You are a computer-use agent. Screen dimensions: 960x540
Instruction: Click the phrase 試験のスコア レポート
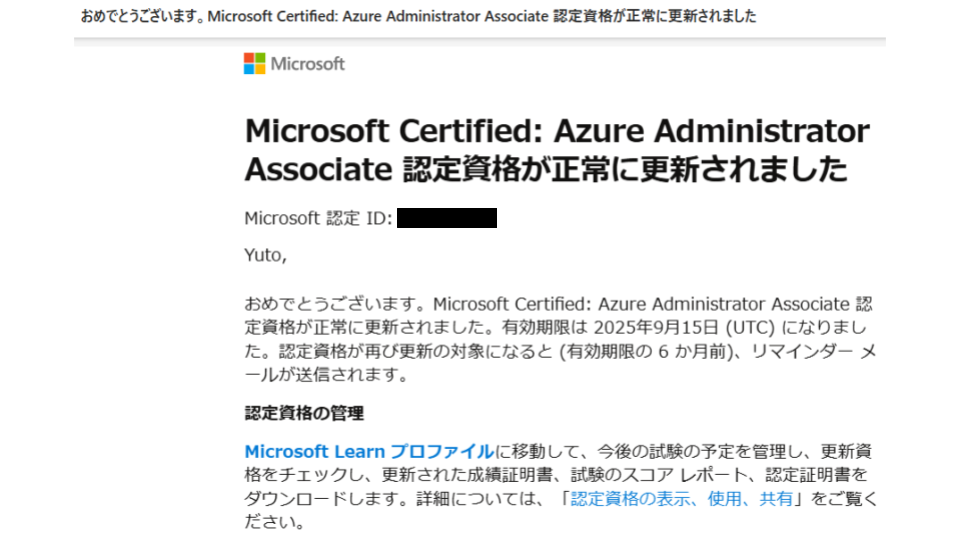(x=662, y=475)
